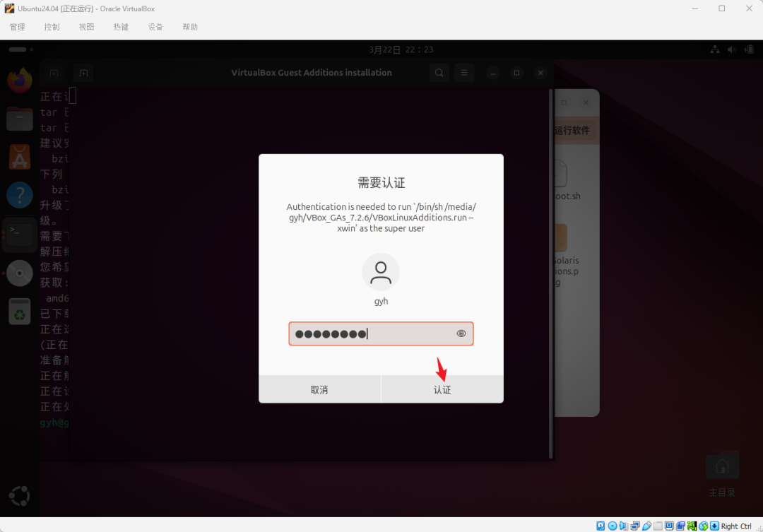Screen dimensions: 763x532
Task: Open the Help app in the dock
Action: (x=19, y=195)
